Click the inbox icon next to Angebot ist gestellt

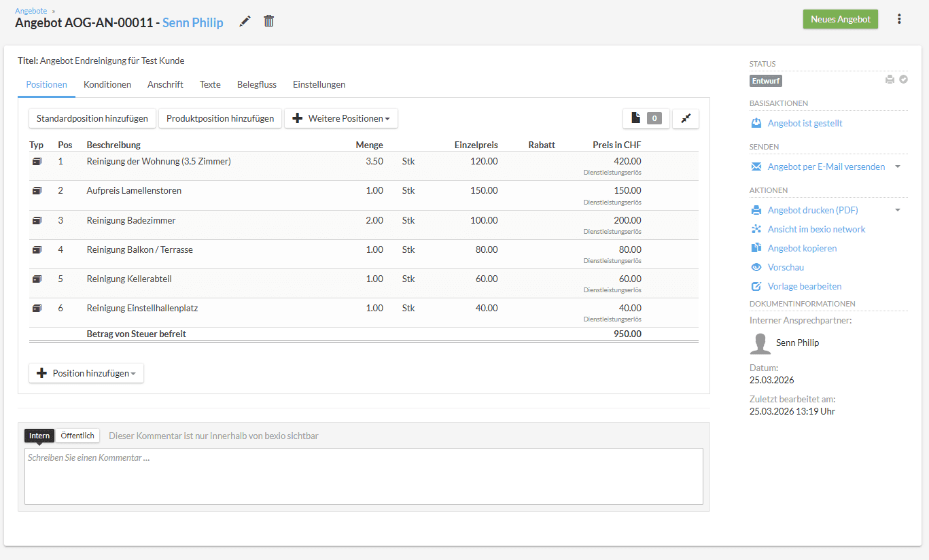(756, 123)
